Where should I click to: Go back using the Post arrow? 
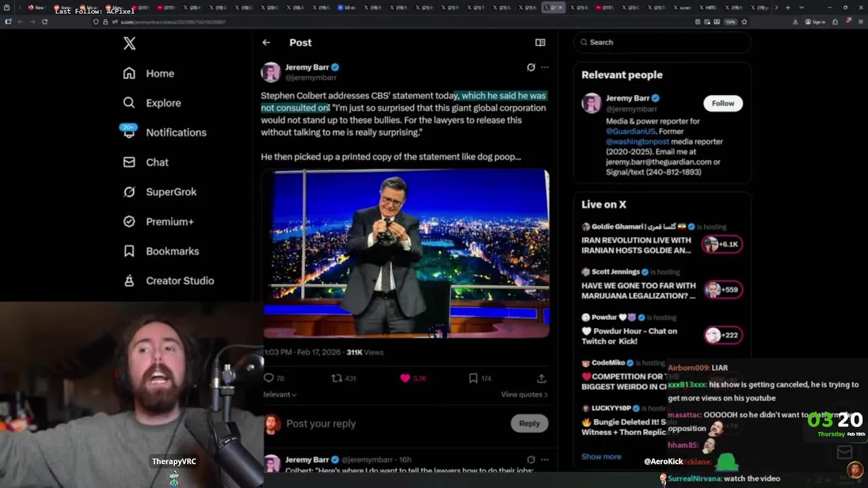pos(267,42)
